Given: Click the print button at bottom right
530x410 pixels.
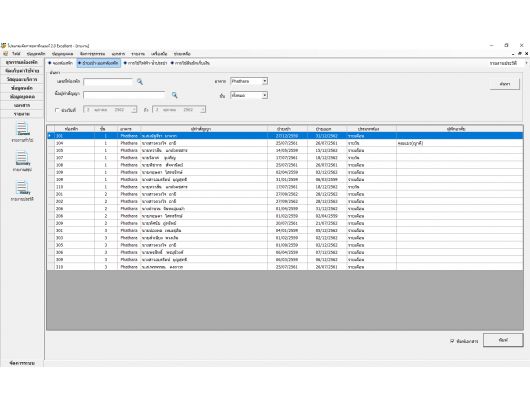Looking at the screenshot, I should pyautogui.click(x=503, y=340).
